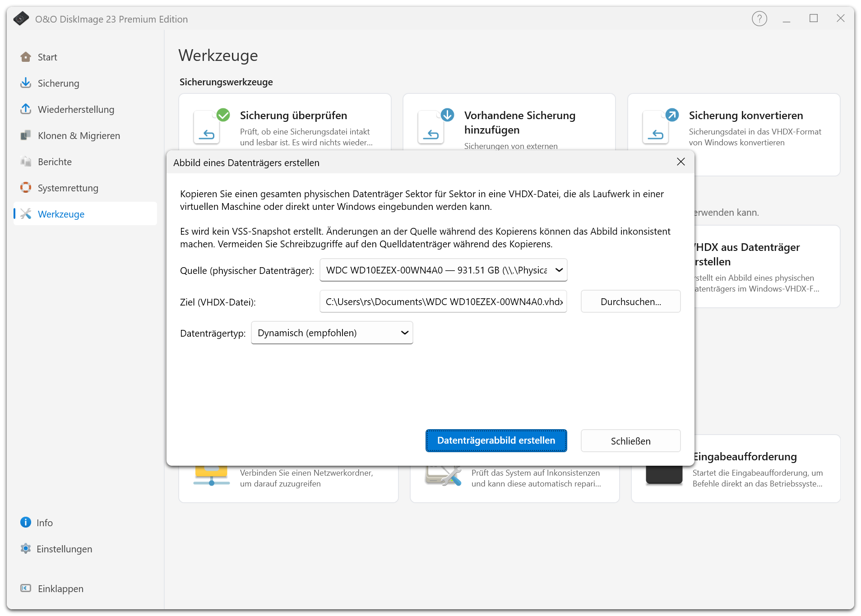The image size is (861, 616).
Task: Click the Ziel VHDX file path field
Action: pos(443,301)
